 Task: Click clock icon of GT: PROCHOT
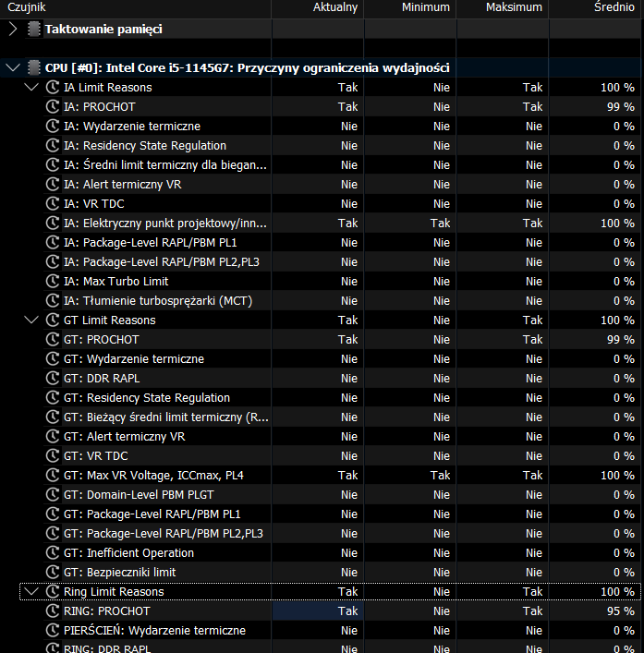(x=53, y=339)
